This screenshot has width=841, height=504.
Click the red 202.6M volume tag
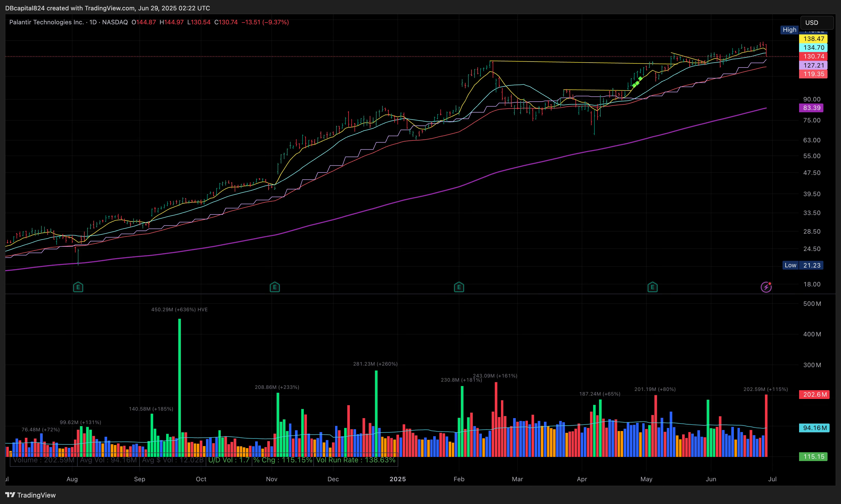coord(814,394)
